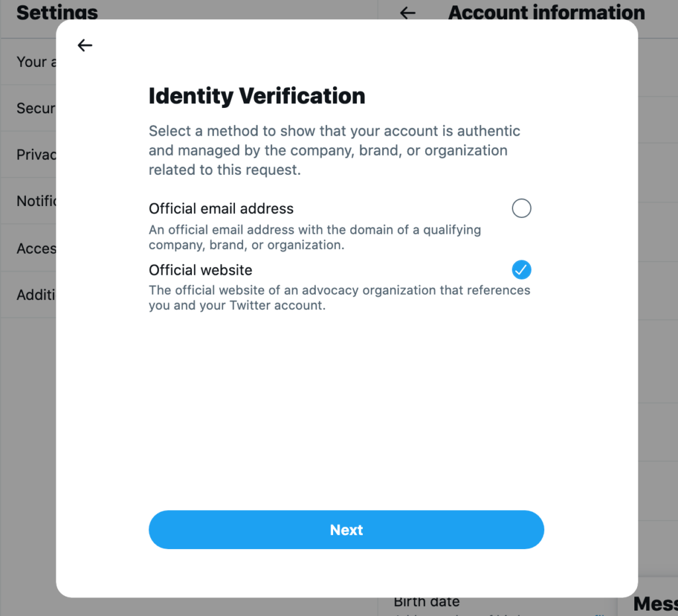
Task: Click the Identity Verification heading
Action: (x=257, y=96)
